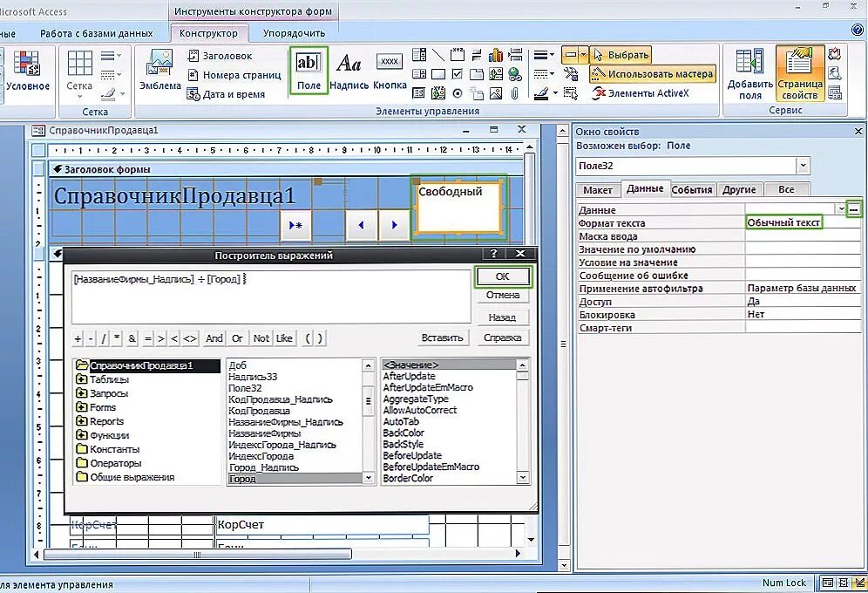The width and height of the screenshot is (868, 593).
Task: Select the option button (radio) control tool
Action: (458, 93)
